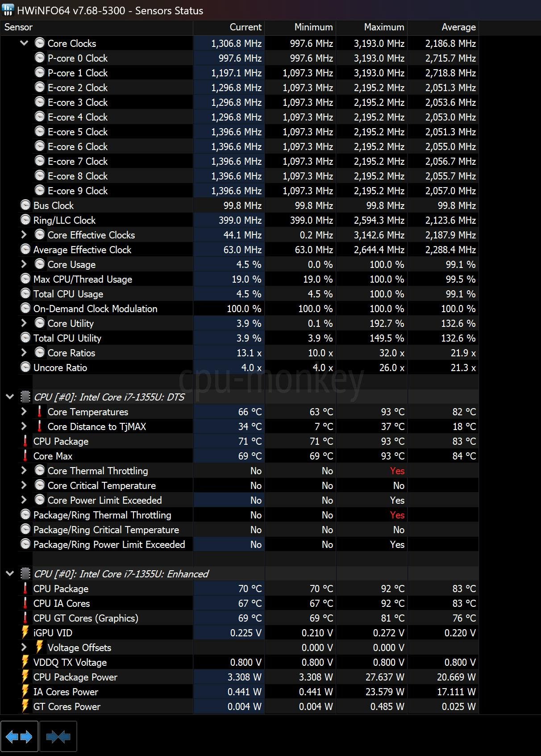541x756 pixels.
Task: Click VDDQ TX Voltage lightning icon
Action: [x=25, y=662]
